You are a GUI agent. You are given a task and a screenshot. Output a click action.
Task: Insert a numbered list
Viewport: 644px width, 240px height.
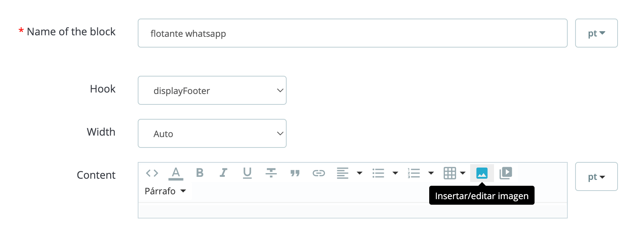pyautogui.click(x=414, y=173)
